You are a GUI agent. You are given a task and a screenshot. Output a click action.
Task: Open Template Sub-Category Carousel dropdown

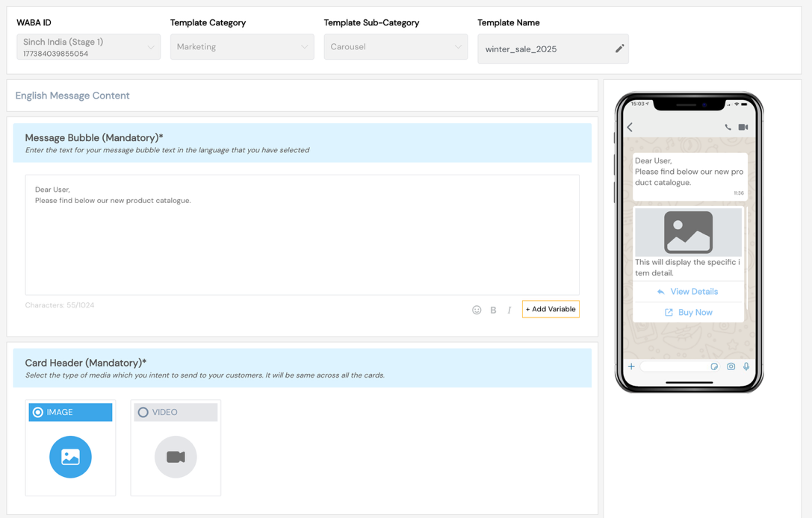pyautogui.click(x=396, y=47)
